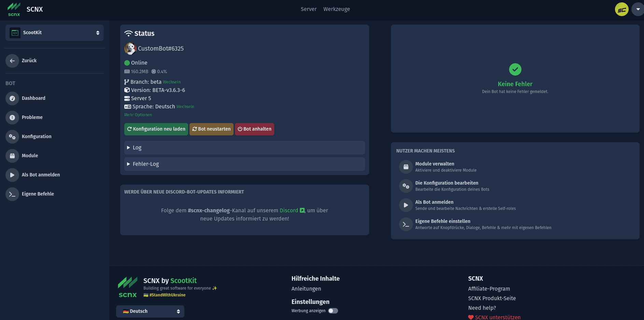Click Wechseln link next to Sprache Deutsch
644x320 pixels.
[185, 107]
